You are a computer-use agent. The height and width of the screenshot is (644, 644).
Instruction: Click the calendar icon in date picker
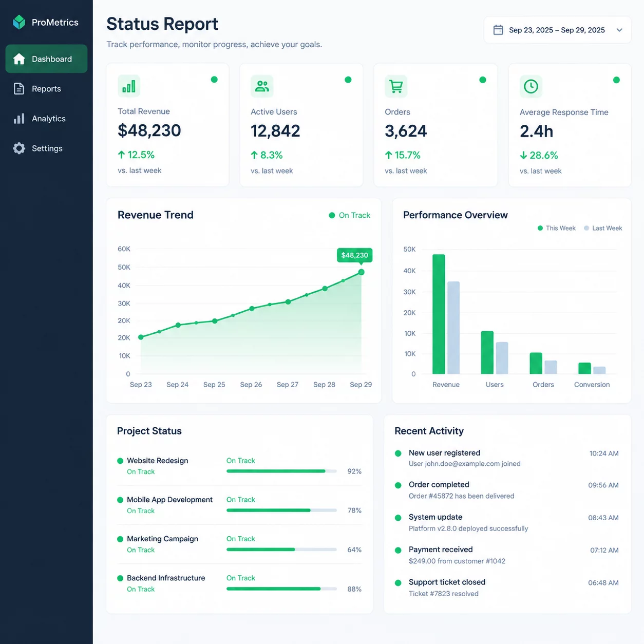(x=498, y=30)
